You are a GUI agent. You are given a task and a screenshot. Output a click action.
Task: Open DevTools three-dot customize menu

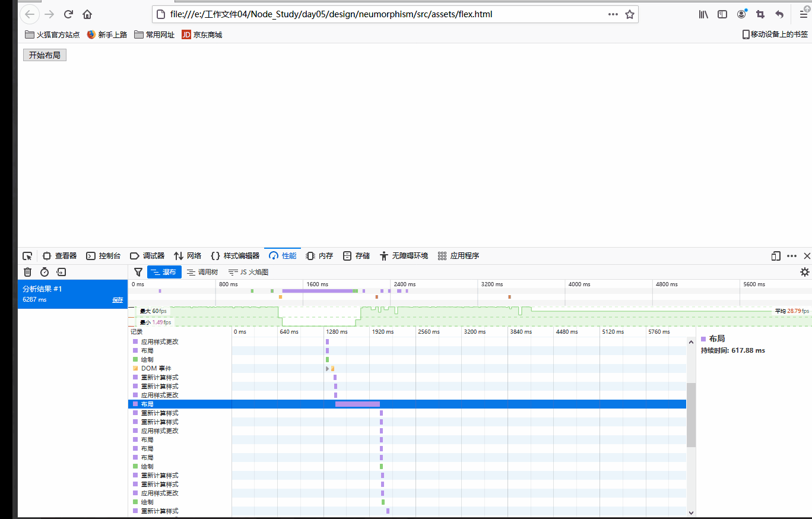792,256
